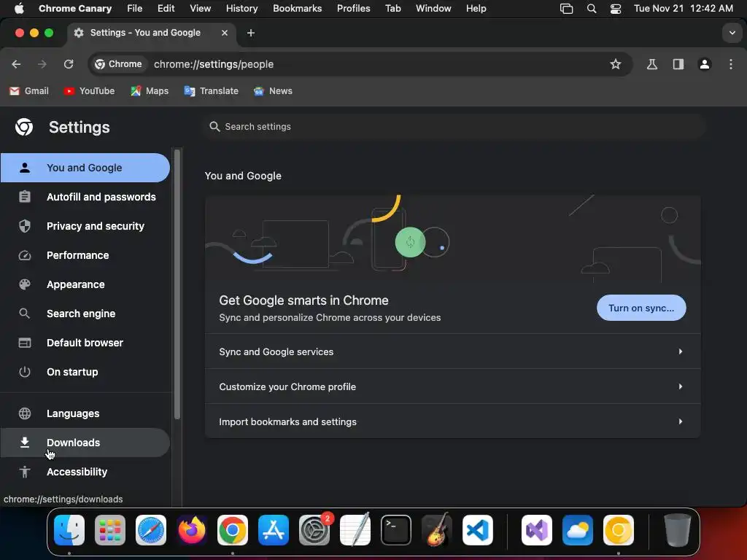Open Terminal from the dock
Screen dimensions: 747x560
coord(396,530)
